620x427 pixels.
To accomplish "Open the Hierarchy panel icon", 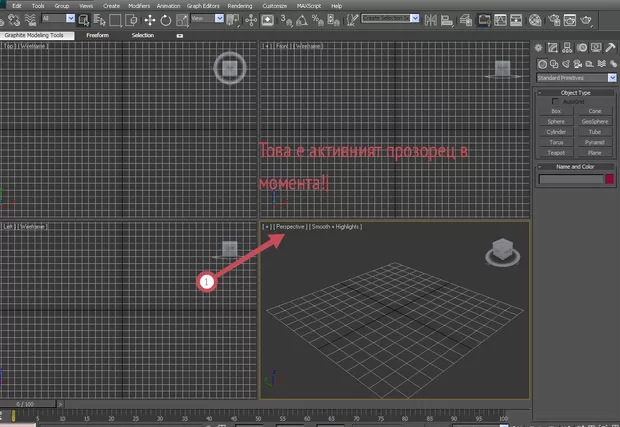I will [566, 47].
